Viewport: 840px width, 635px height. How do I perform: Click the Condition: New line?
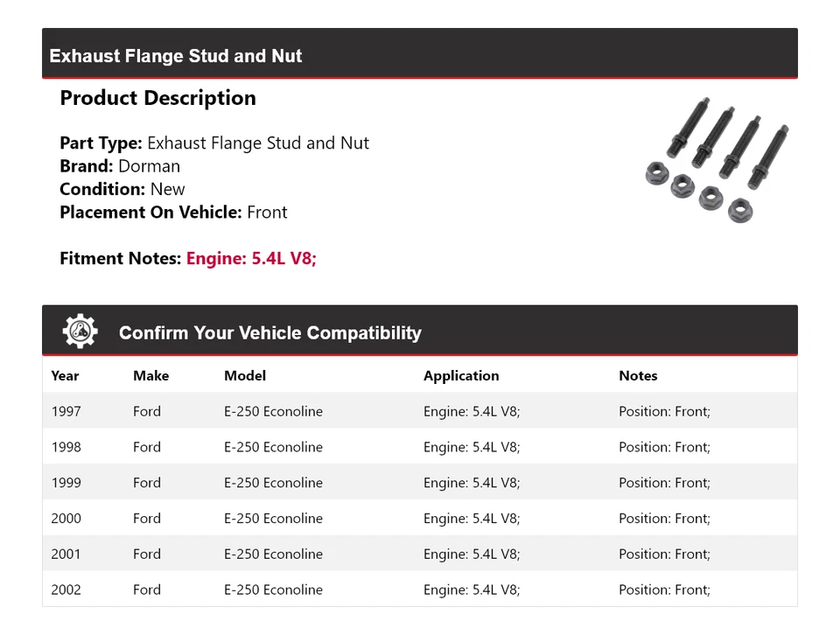[122, 189]
